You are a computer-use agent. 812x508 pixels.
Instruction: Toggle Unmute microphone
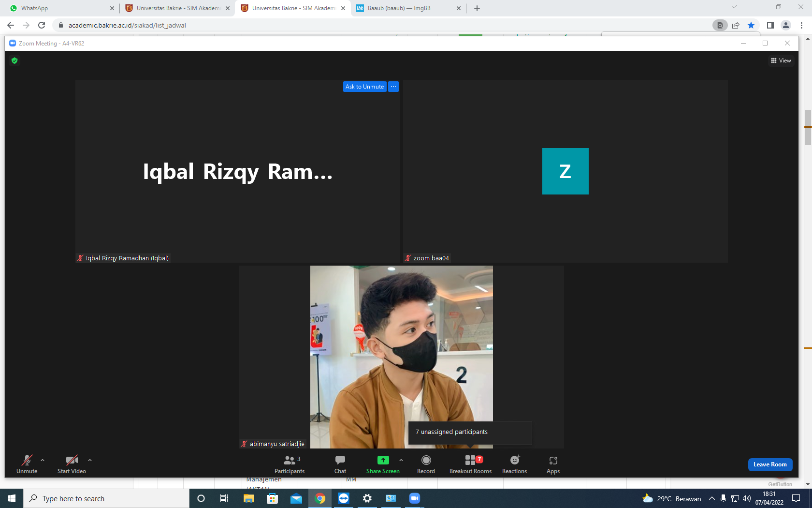click(27, 464)
